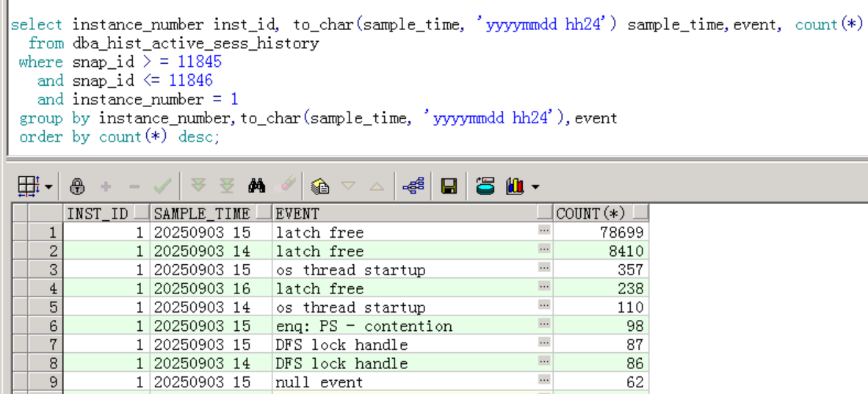Click count value 8410

[626, 251]
